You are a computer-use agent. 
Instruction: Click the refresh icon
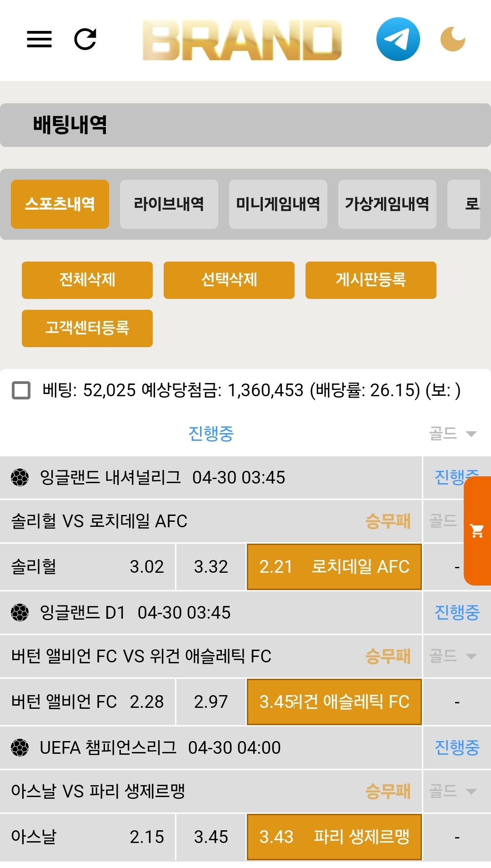(x=85, y=39)
